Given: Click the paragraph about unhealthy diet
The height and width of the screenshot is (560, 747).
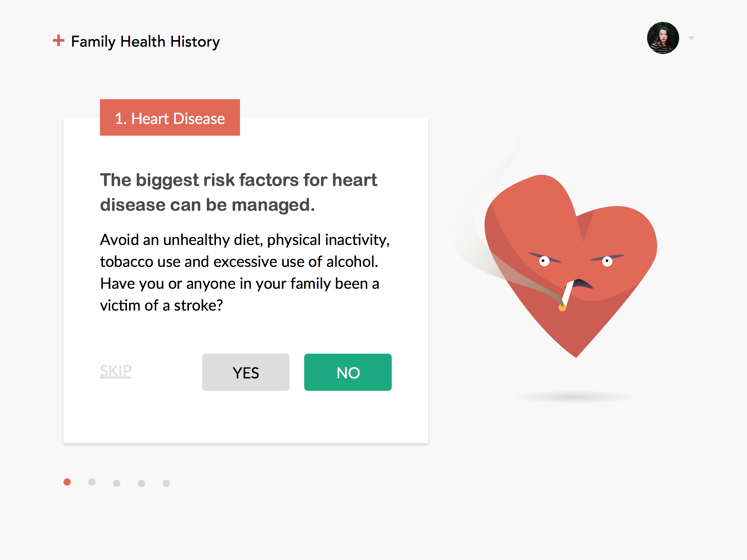Looking at the screenshot, I should (245, 272).
